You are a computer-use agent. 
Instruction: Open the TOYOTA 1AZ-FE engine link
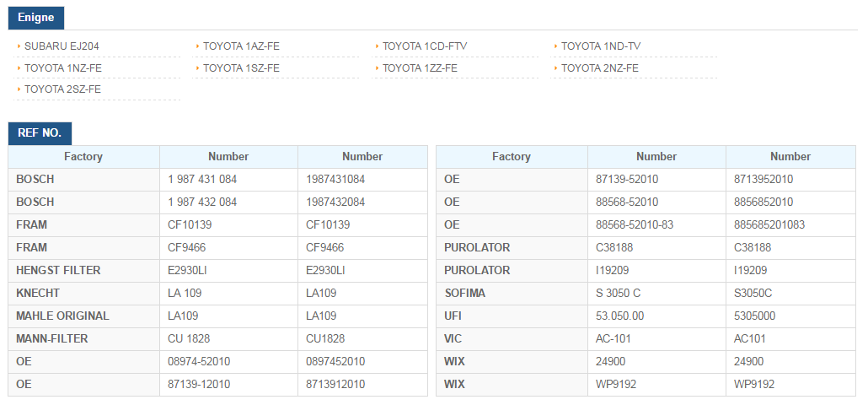[241, 46]
